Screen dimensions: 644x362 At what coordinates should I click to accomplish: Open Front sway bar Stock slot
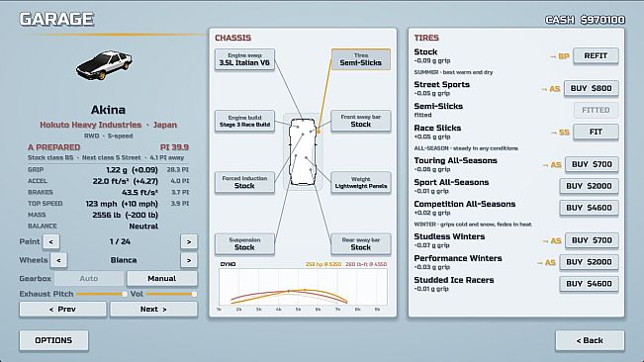tap(361, 121)
